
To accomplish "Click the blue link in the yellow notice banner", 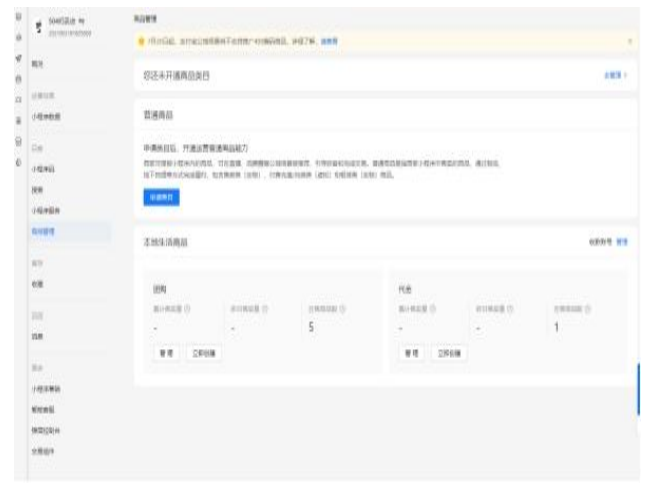I will (328, 40).
